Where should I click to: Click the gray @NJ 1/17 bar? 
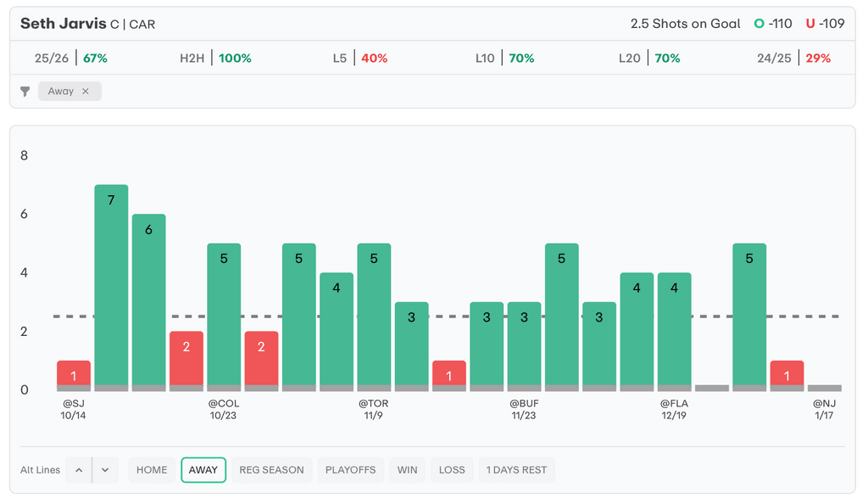825,388
